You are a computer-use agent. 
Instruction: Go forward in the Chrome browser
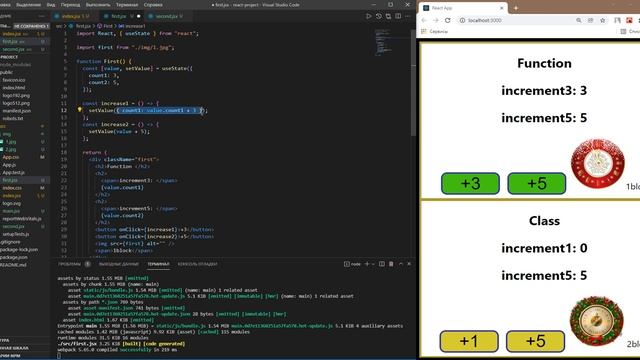click(436, 20)
